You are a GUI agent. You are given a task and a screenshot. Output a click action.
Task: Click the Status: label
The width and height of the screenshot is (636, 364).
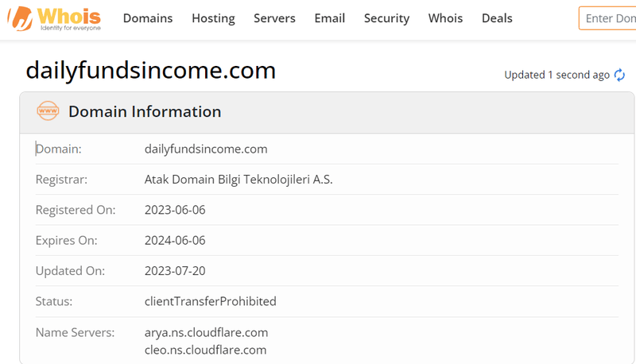[54, 301]
